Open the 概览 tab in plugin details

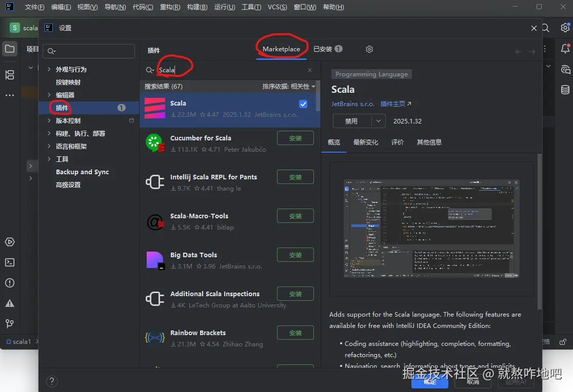point(334,142)
